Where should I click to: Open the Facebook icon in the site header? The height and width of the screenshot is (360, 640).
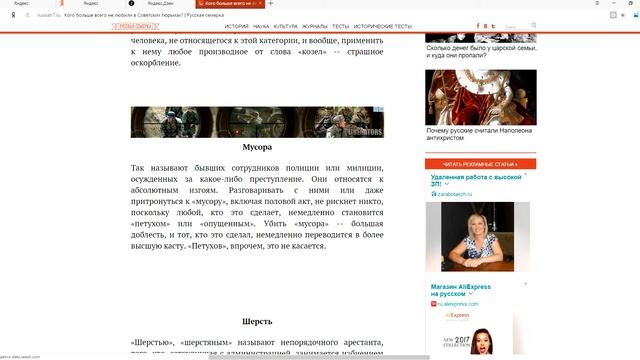click(x=478, y=26)
